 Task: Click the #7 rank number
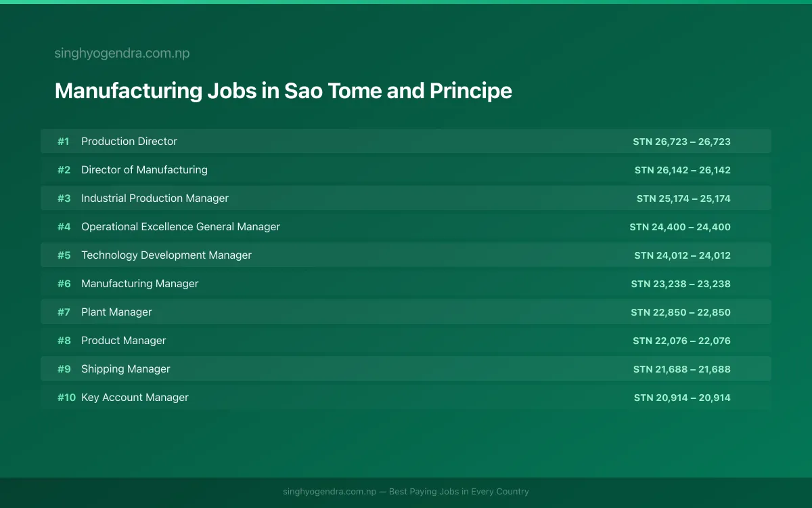pos(64,312)
